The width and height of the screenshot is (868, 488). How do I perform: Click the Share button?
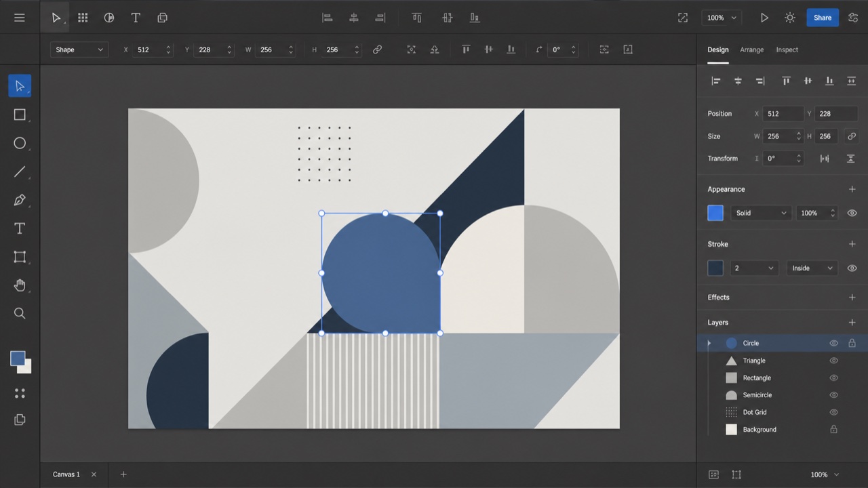[x=823, y=18]
